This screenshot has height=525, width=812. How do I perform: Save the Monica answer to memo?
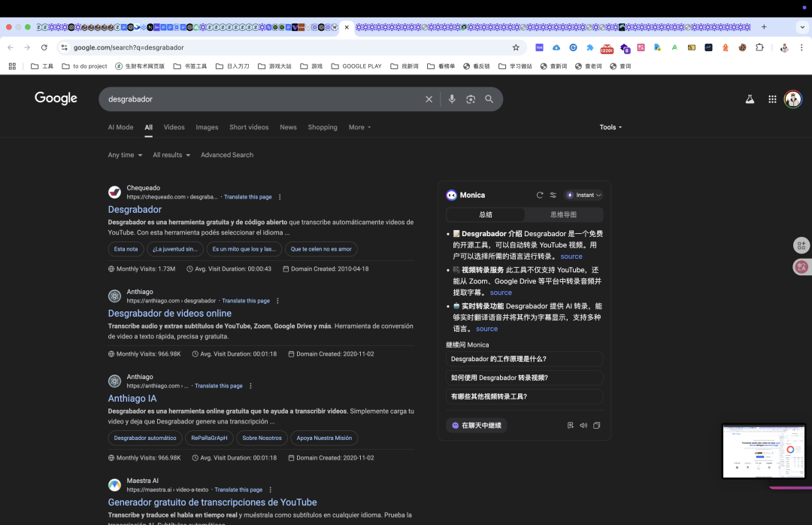[570, 425]
